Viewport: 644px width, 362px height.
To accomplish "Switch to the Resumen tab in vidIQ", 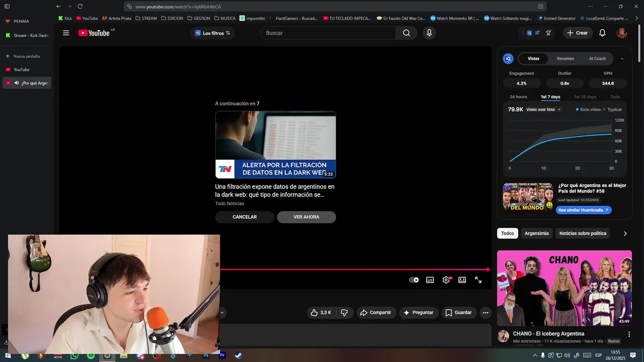I will (x=566, y=59).
